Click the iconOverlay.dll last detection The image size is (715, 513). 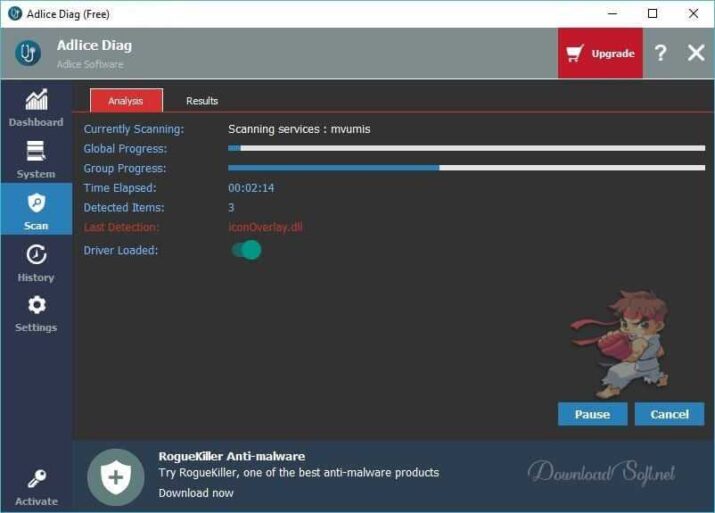pos(265,227)
